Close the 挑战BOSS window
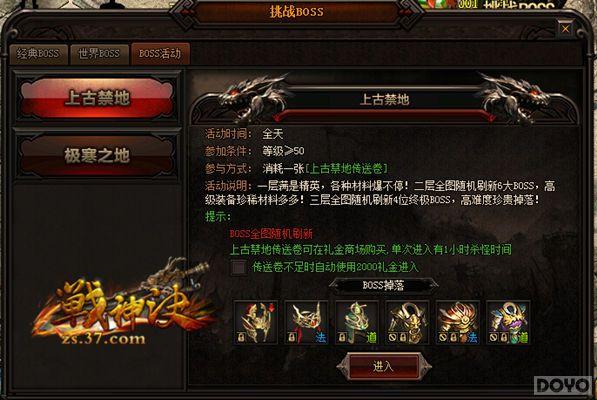The image size is (597, 400). [565, 29]
